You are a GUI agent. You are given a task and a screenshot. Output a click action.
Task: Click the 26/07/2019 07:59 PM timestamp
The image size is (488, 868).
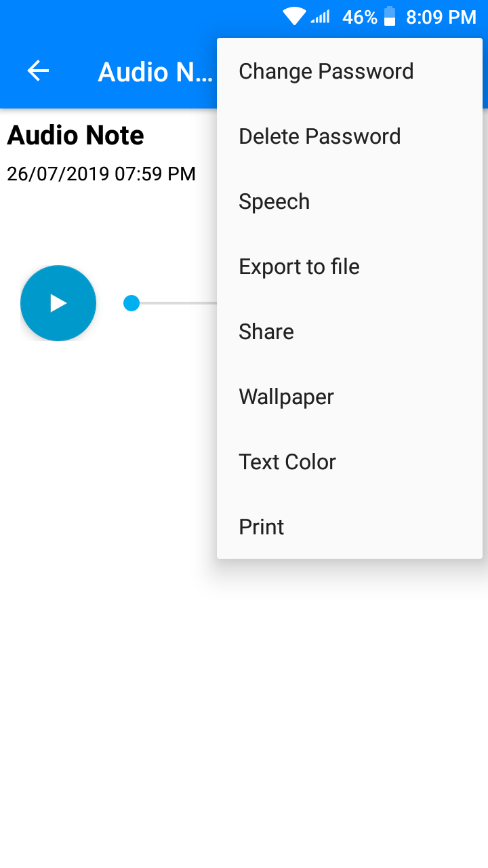101,174
